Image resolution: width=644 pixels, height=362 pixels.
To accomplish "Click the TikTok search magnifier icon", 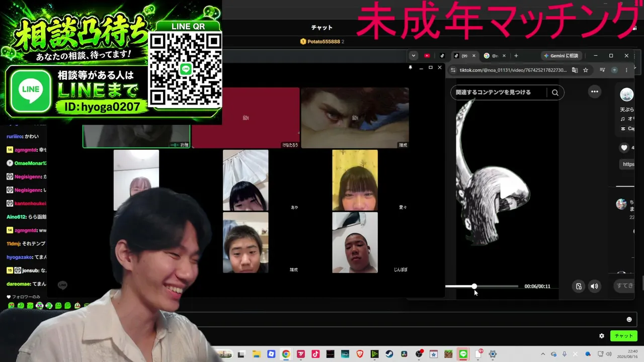I will coord(555,93).
